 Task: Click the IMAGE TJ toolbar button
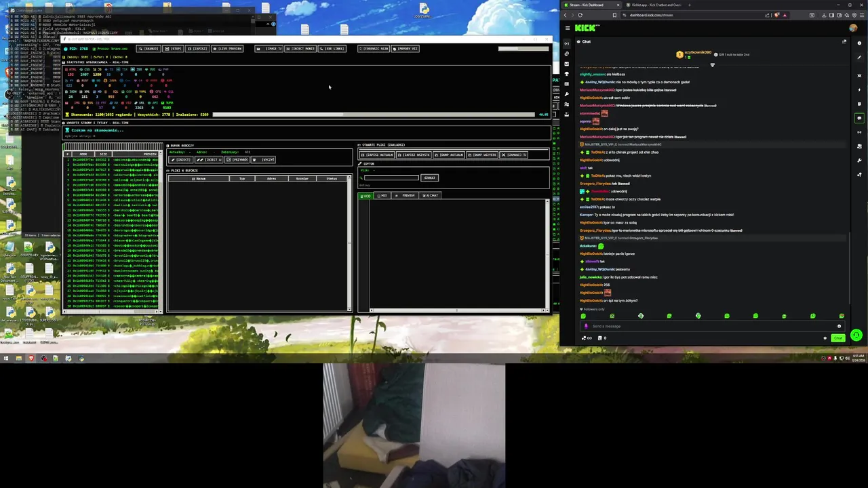click(269, 49)
